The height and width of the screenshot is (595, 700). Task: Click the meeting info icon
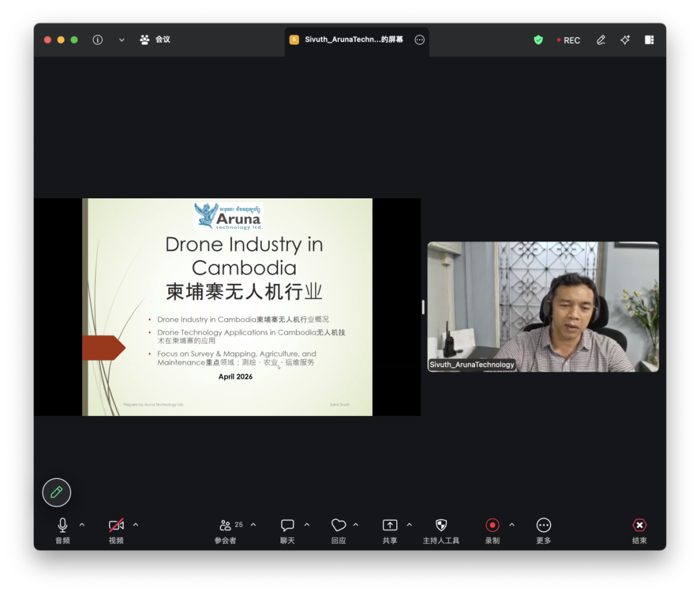pyautogui.click(x=98, y=40)
